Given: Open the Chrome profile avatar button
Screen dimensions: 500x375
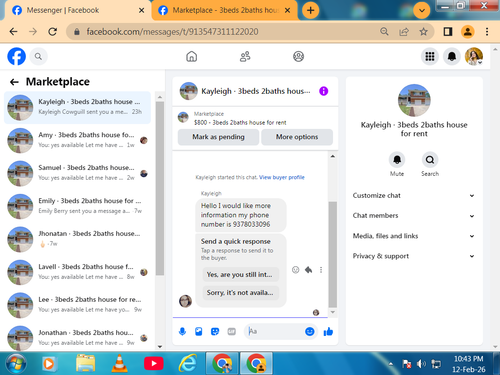Looking at the screenshot, I should 467,32.
